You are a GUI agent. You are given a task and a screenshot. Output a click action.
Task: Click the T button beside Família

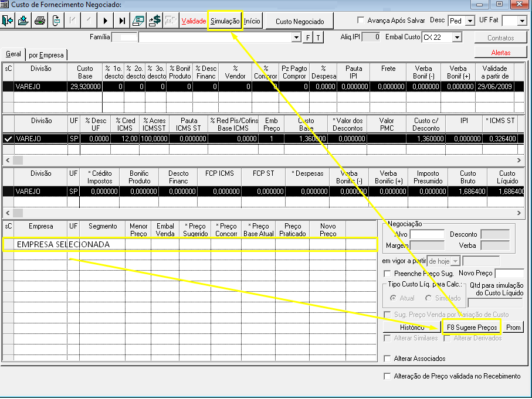pos(318,37)
